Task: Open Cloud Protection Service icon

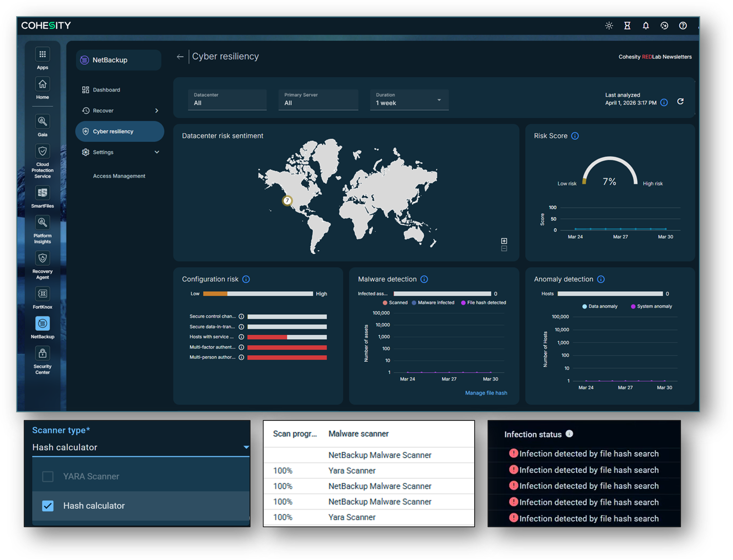Action: pyautogui.click(x=43, y=151)
